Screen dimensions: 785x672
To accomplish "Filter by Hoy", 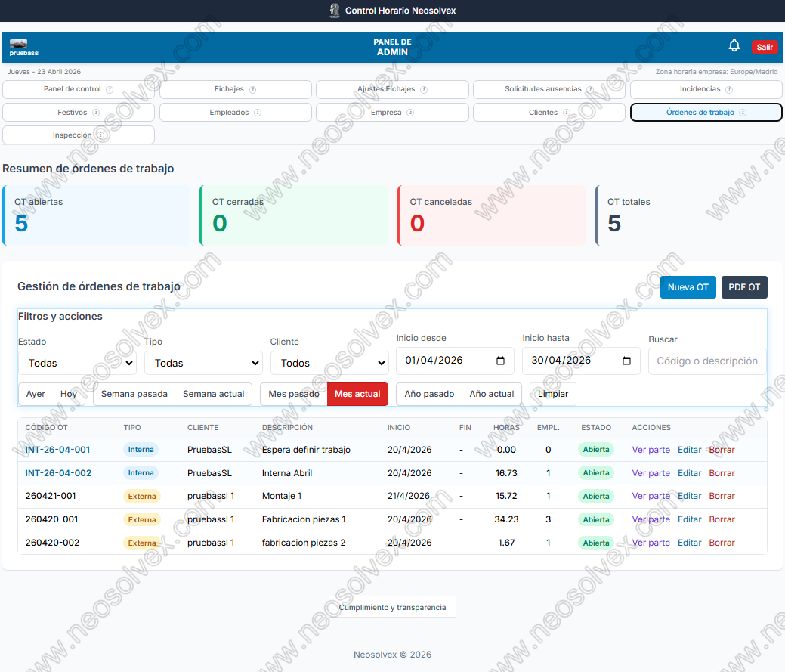I will pos(69,394).
